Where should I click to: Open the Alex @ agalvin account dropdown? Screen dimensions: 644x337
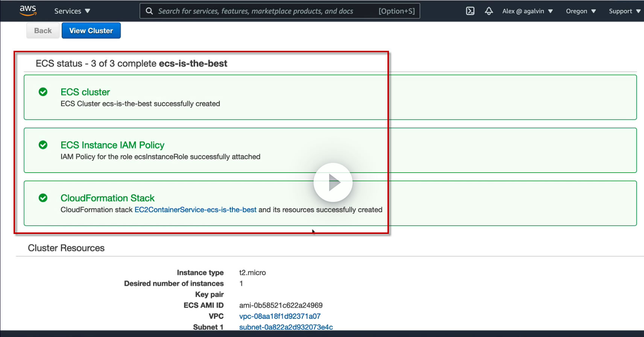(527, 11)
